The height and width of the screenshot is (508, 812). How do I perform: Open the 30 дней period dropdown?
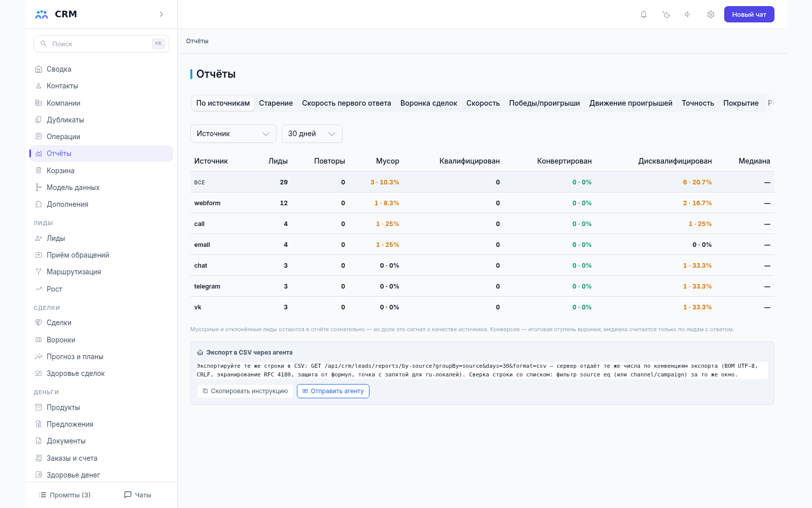[x=312, y=134]
